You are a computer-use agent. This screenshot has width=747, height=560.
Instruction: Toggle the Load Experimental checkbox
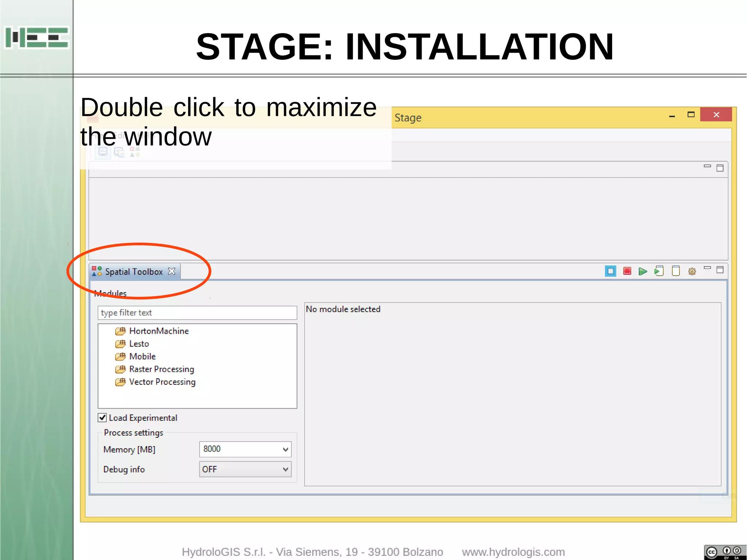[x=102, y=418]
